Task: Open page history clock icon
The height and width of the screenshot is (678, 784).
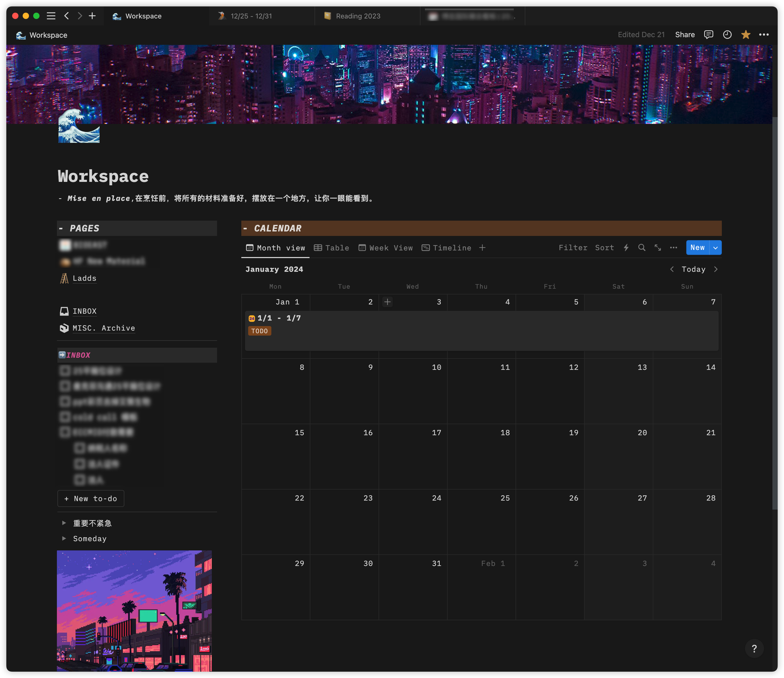Action: [727, 35]
